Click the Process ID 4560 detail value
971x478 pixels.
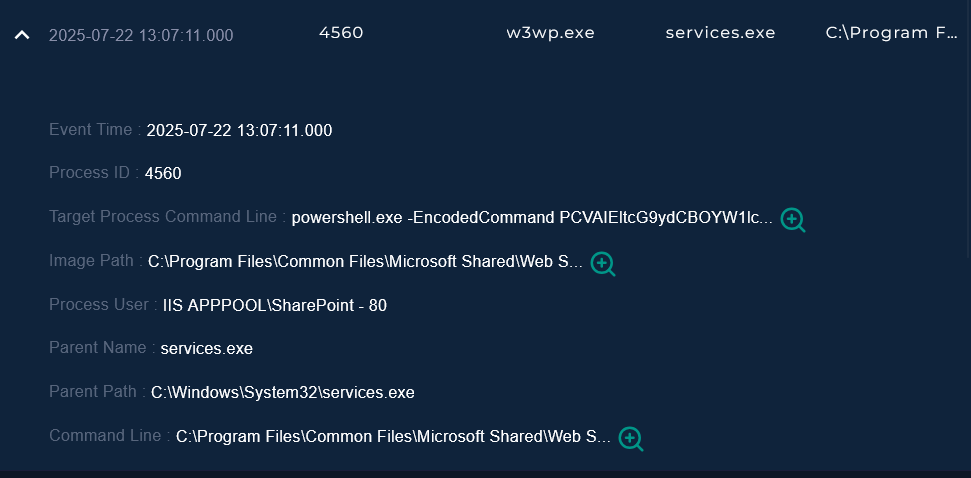163,173
